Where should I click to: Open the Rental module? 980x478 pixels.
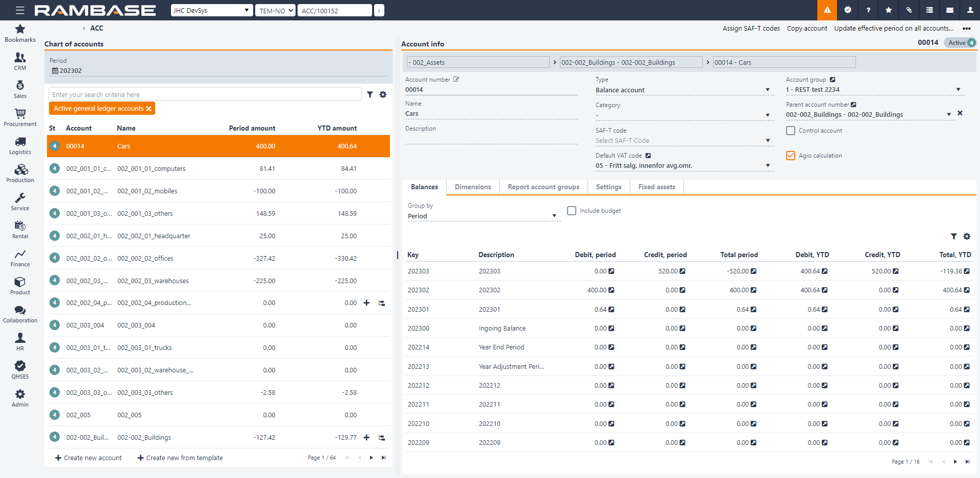tap(20, 230)
